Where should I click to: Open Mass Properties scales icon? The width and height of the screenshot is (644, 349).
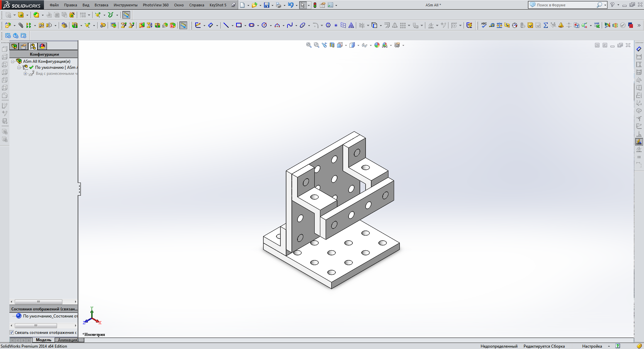(499, 25)
